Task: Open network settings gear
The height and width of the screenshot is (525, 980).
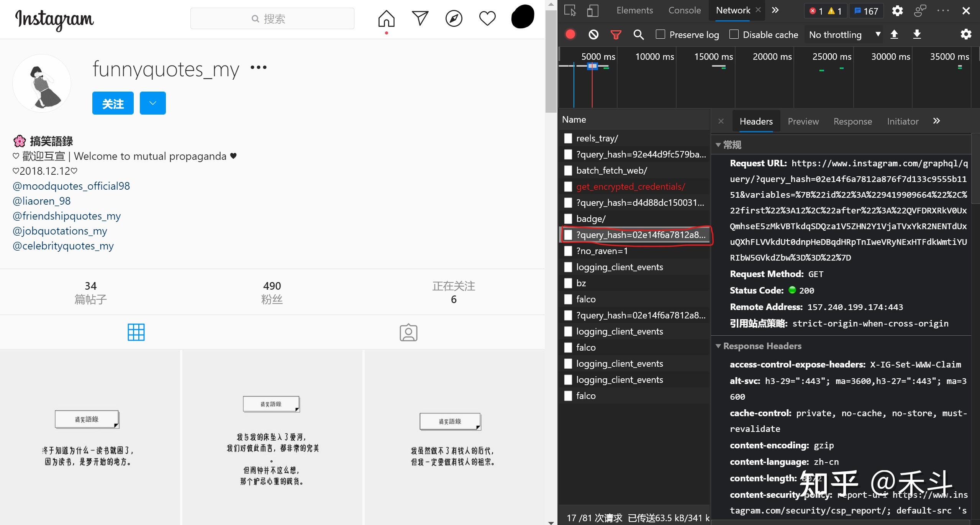Action: pos(966,34)
